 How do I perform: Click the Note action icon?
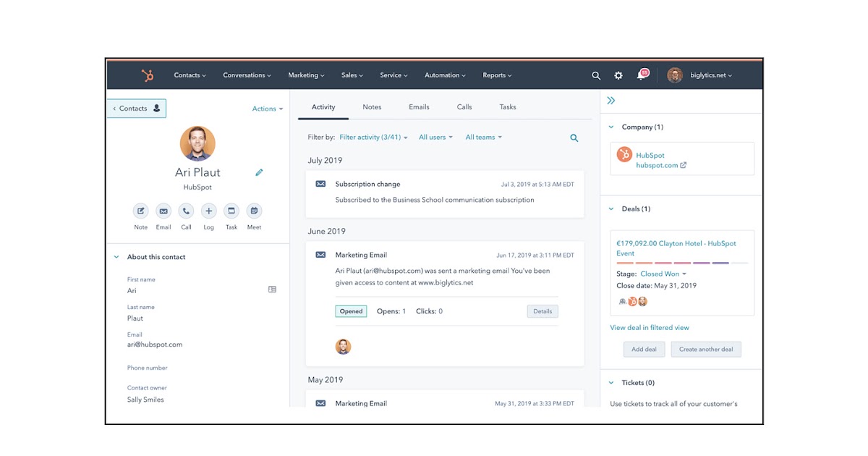point(141,211)
